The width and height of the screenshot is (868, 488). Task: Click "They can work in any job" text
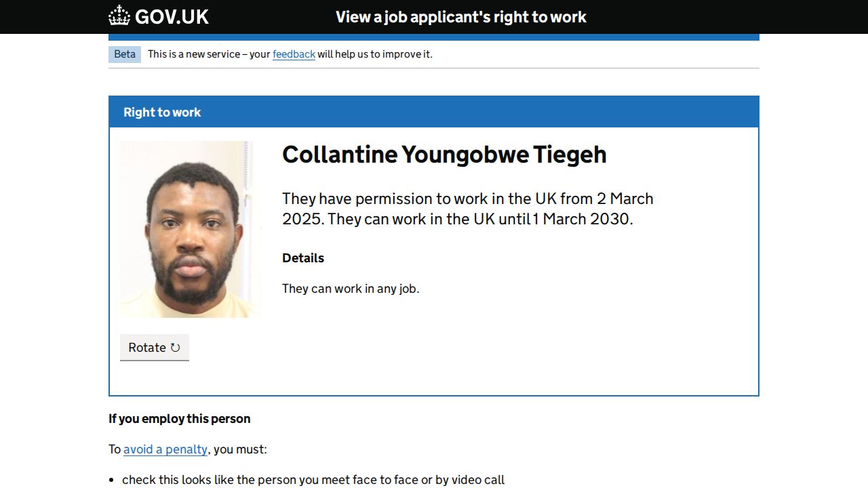pos(351,289)
